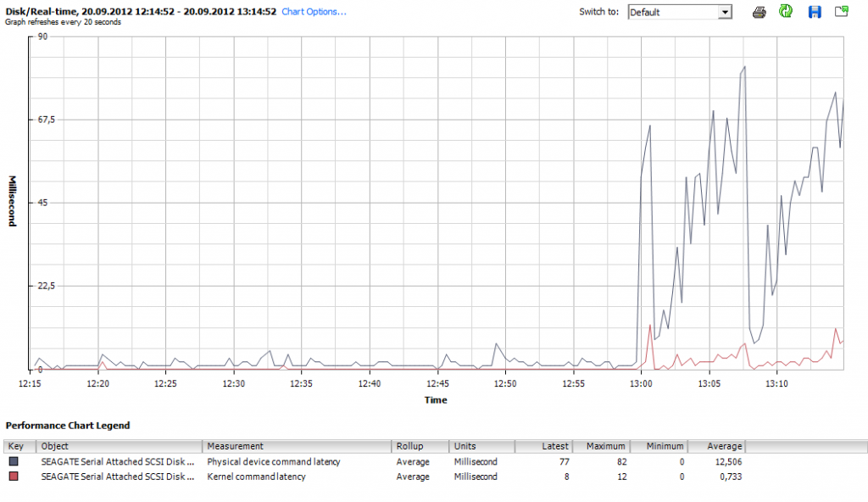Pop out the chart to a new window
868x502 pixels.
click(x=841, y=11)
